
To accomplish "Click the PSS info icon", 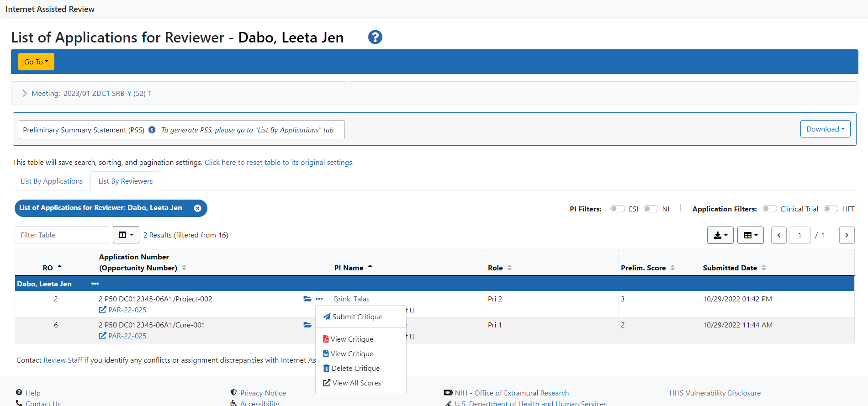I will [152, 130].
